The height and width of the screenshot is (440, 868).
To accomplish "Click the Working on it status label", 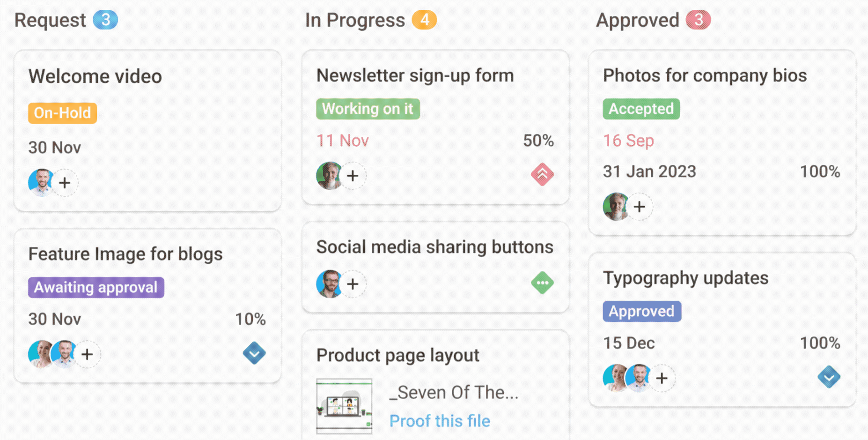I will tap(368, 108).
